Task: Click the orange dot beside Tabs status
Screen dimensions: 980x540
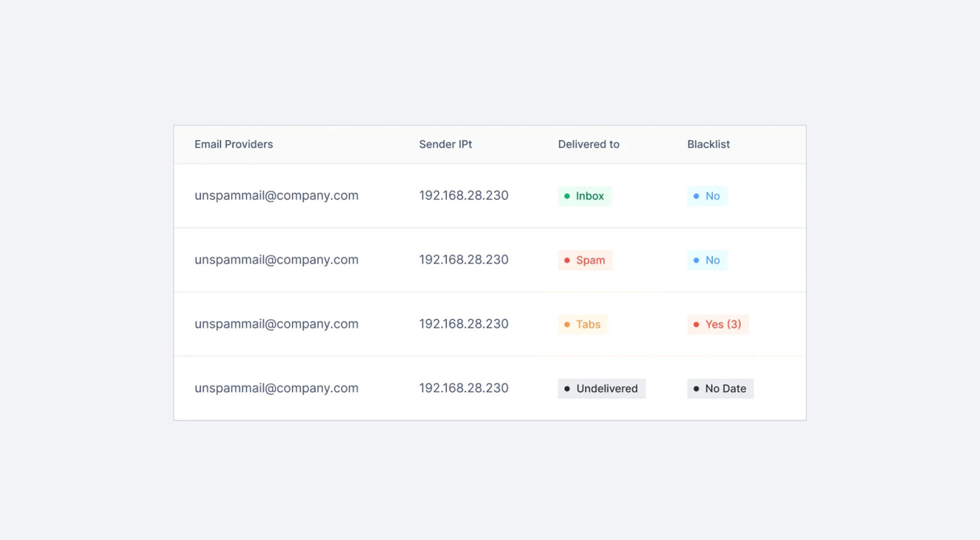Action: point(568,325)
